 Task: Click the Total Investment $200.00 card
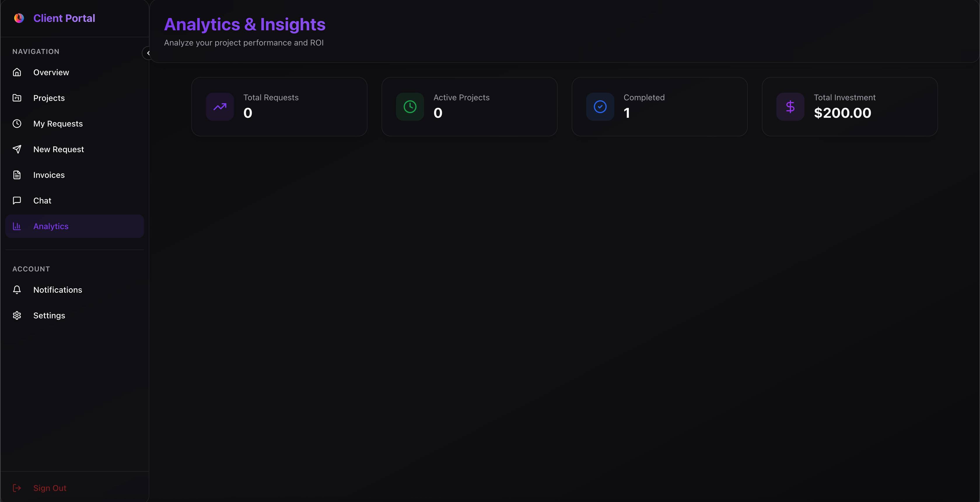(850, 106)
